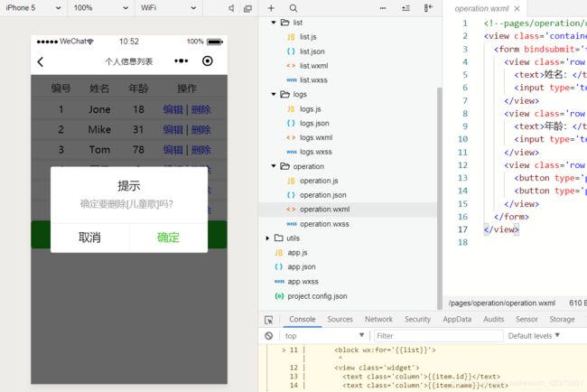Click 编辑 link for Jone row
Image resolution: width=587 pixels, height=392 pixels.
point(173,109)
